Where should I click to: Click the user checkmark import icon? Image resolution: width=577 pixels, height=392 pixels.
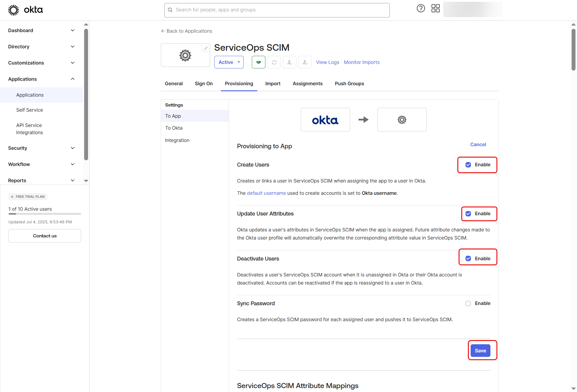click(305, 62)
